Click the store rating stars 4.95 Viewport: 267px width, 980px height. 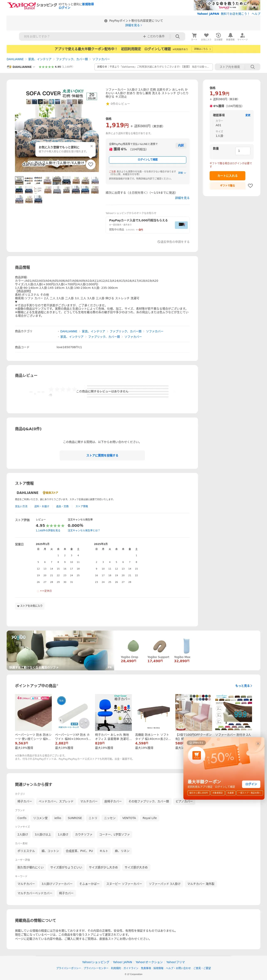pyautogui.click(x=46, y=67)
